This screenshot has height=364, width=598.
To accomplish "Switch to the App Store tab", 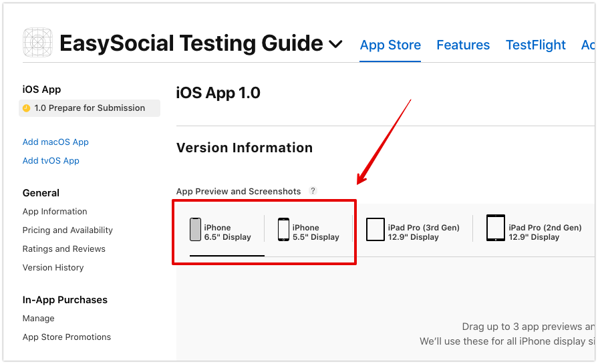I will click(390, 45).
